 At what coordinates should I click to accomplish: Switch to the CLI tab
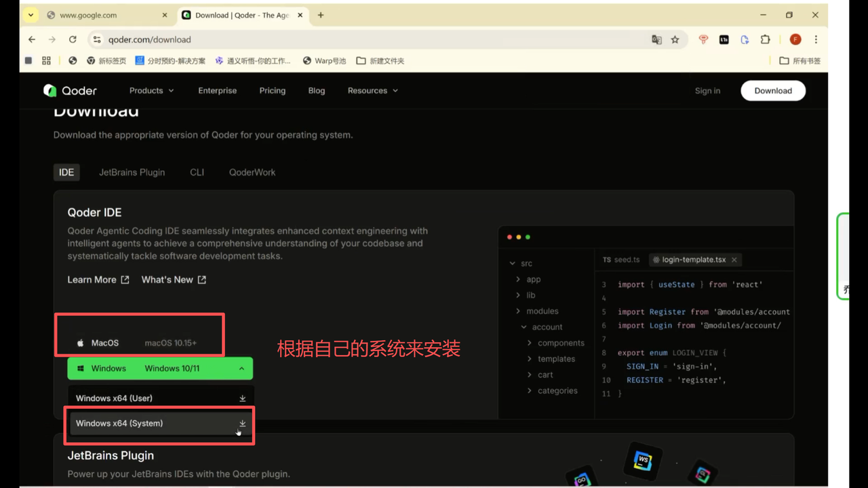197,172
